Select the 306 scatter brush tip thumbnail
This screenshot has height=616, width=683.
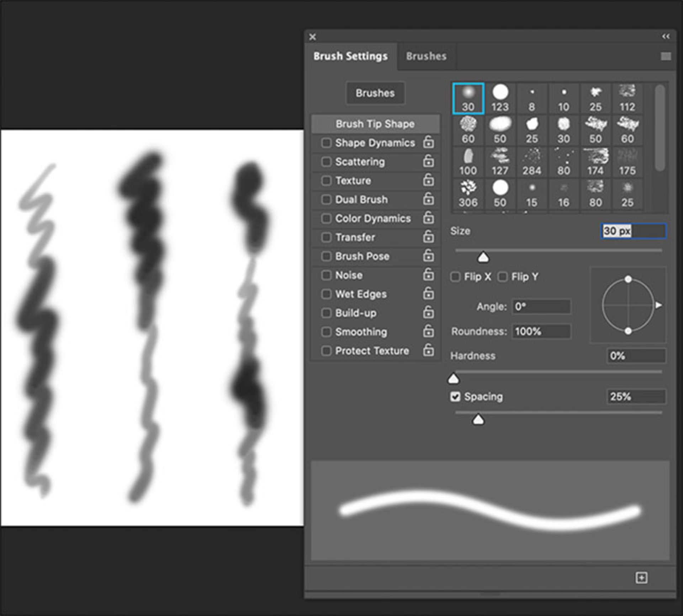[x=468, y=194]
